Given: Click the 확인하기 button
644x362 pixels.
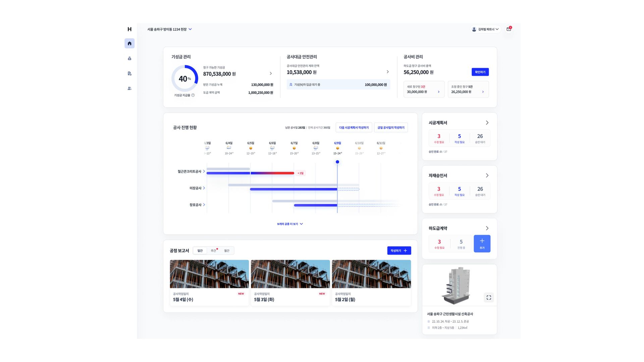Looking at the screenshot, I should [x=480, y=72].
